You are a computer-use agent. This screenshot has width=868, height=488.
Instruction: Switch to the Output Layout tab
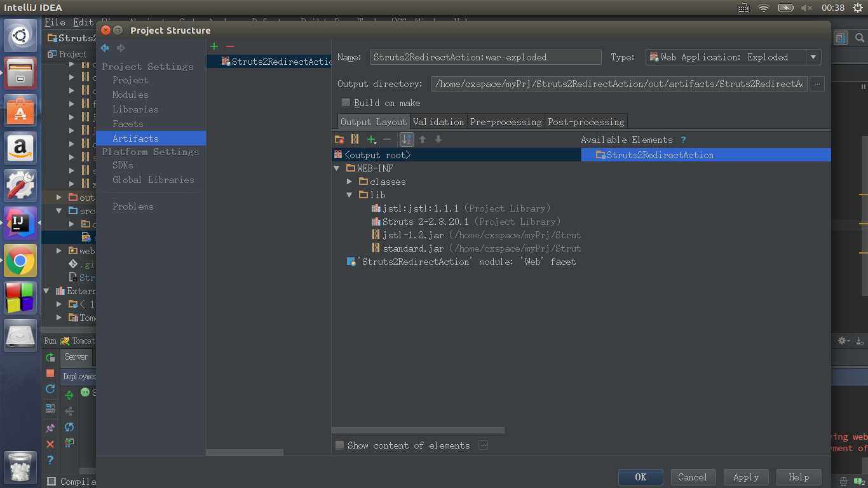pyautogui.click(x=374, y=122)
